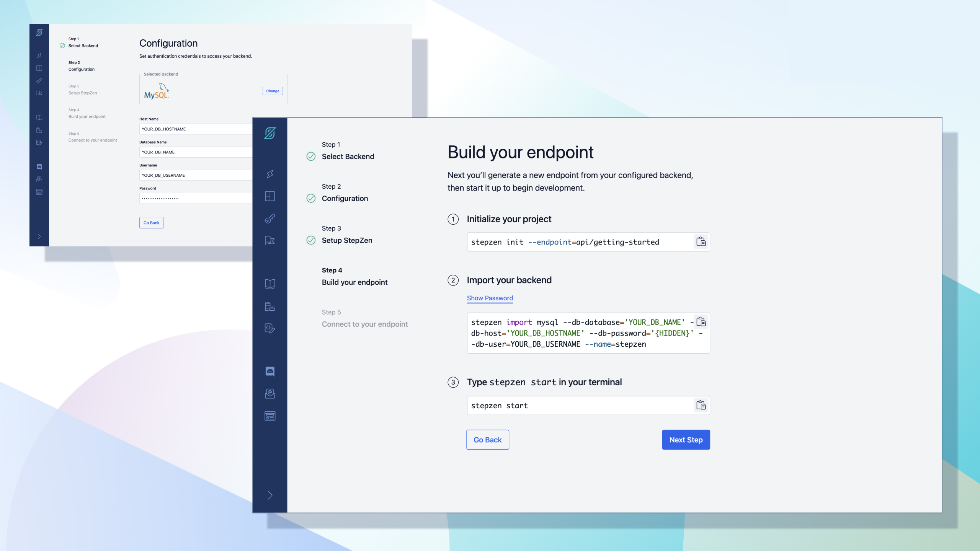The image size is (980, 551).
Task: Click the checkmark on Step 1 Select Backend
Action: tap(311, 156)
